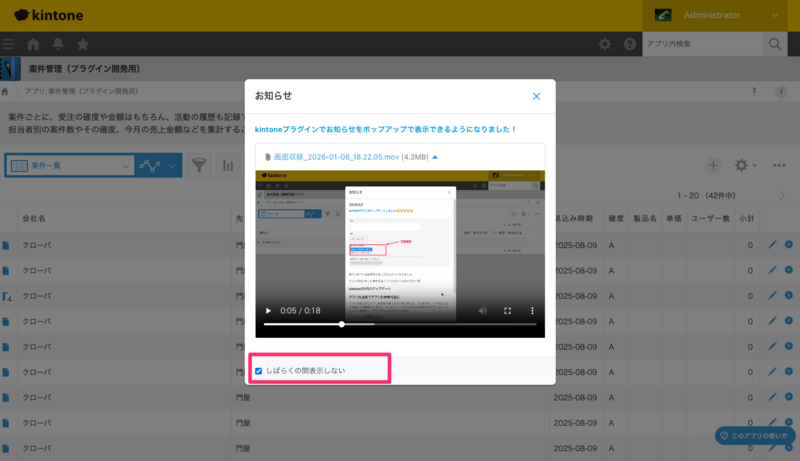Sort by 製品名 column header
The height and width of the screenshot is (461, 800).
tap(645, 218)
